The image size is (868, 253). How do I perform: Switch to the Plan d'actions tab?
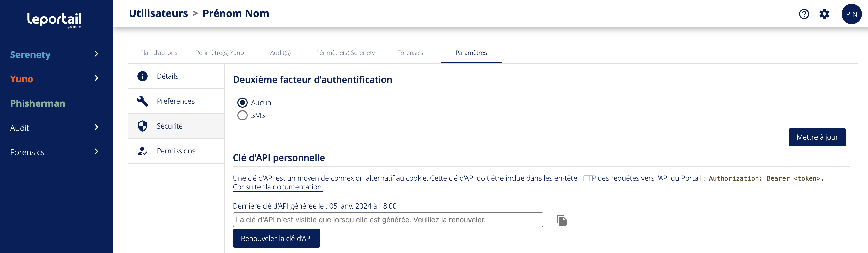[159, 53]
